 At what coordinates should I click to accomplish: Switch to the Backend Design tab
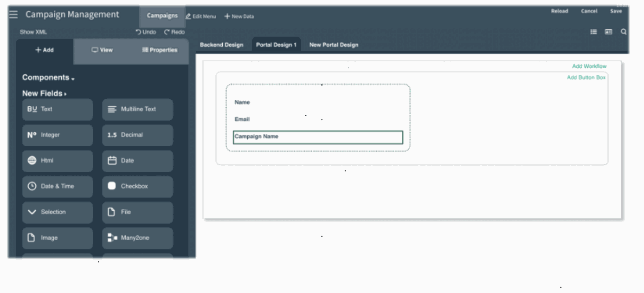coord(221,45)
